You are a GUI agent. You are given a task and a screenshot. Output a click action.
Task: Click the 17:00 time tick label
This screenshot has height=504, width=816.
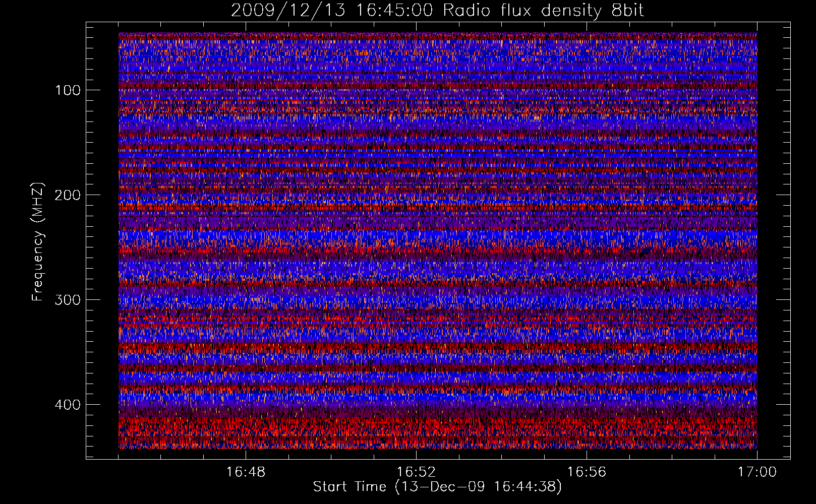pyautogui.click(x=757, y=472)
